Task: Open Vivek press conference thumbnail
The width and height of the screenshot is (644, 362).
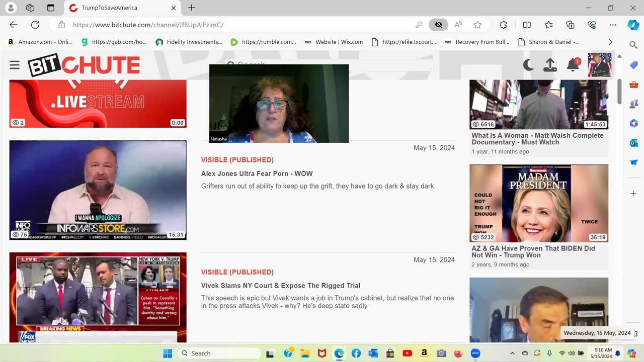Action: [98, 298]
